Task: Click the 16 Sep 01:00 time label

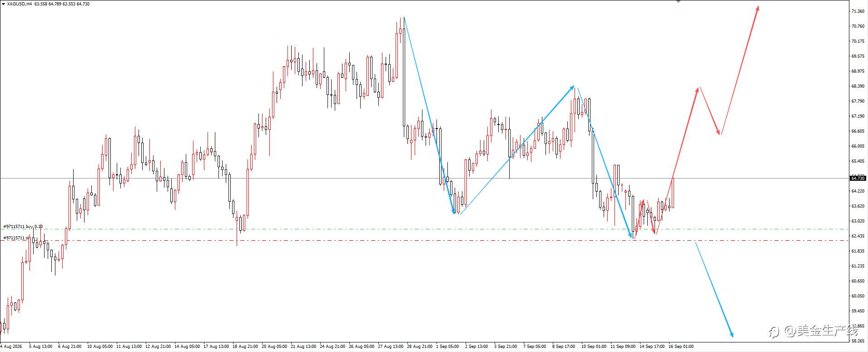Action: click(x=681, y=347)
